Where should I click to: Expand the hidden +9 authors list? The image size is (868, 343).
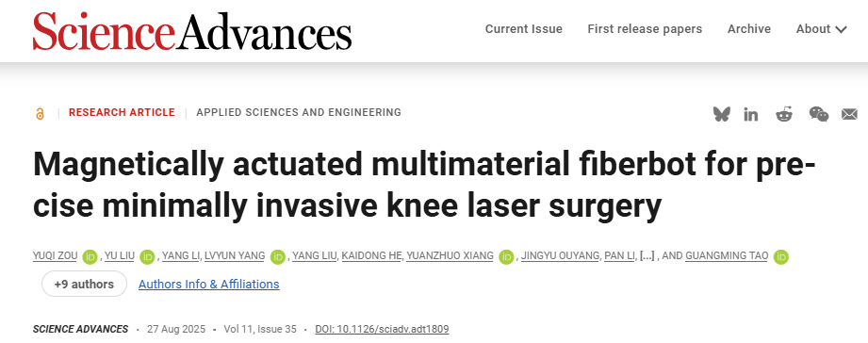(84, 284)
